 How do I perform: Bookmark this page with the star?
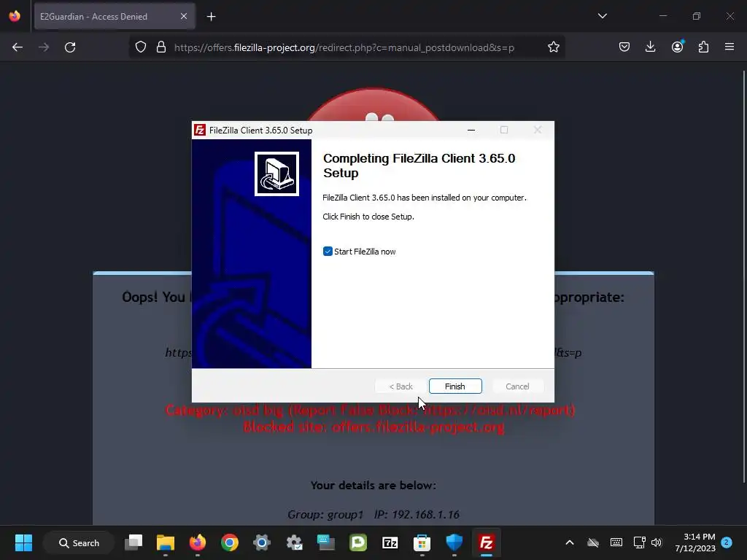pyautogui.click(x=553, y=47)
